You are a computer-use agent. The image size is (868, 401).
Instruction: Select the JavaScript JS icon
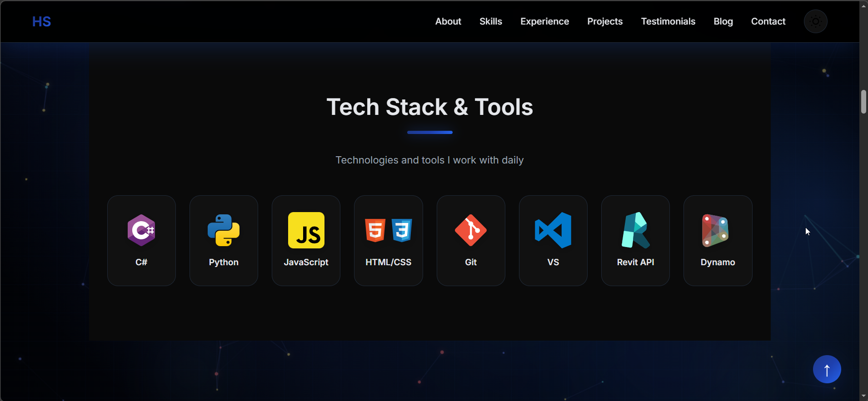(306, 230)
